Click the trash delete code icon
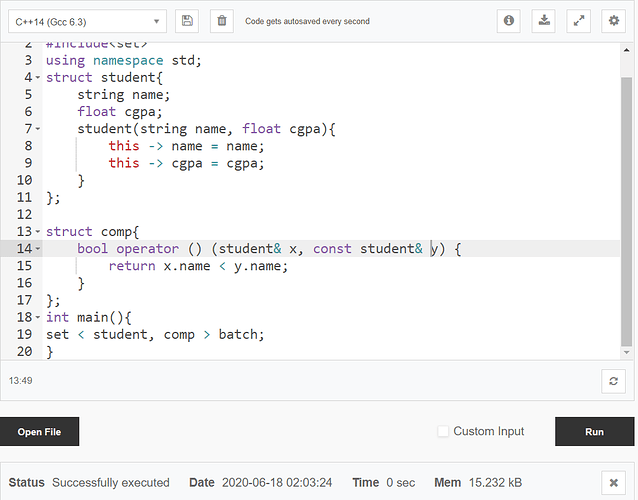 point(222,21)
